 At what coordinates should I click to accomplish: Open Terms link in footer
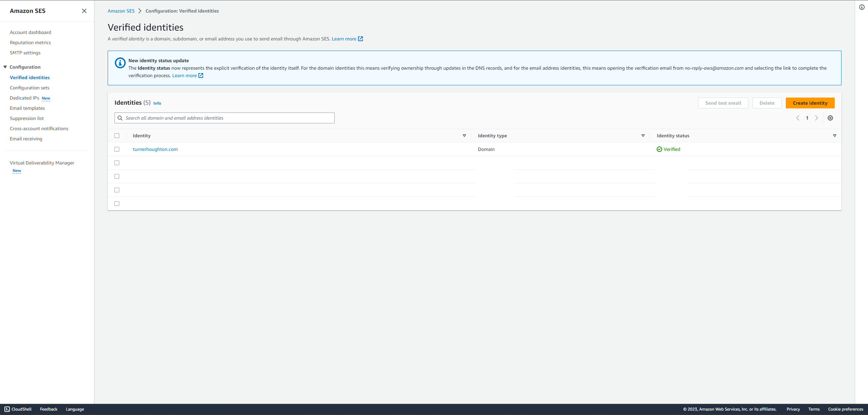tap(814, 409)
